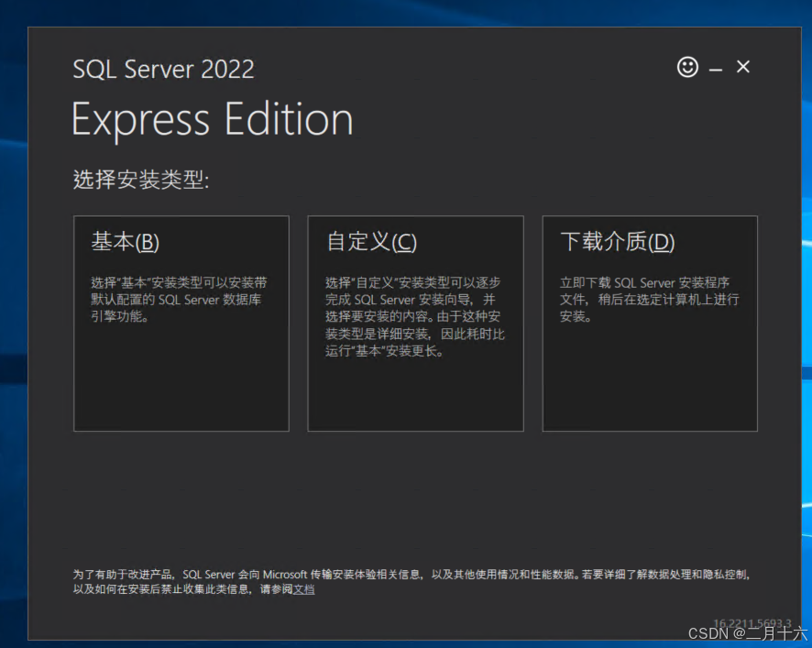Close the SQL Server 2022 installer

[x=743, y=67]
